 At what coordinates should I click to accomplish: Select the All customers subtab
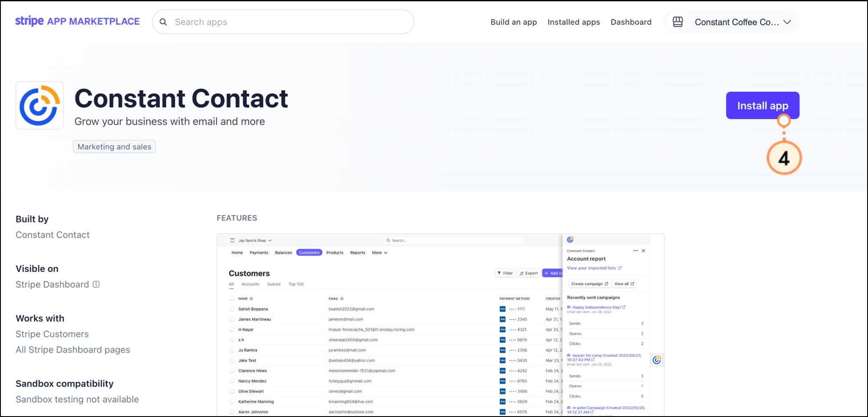click(x=231, y=284)
